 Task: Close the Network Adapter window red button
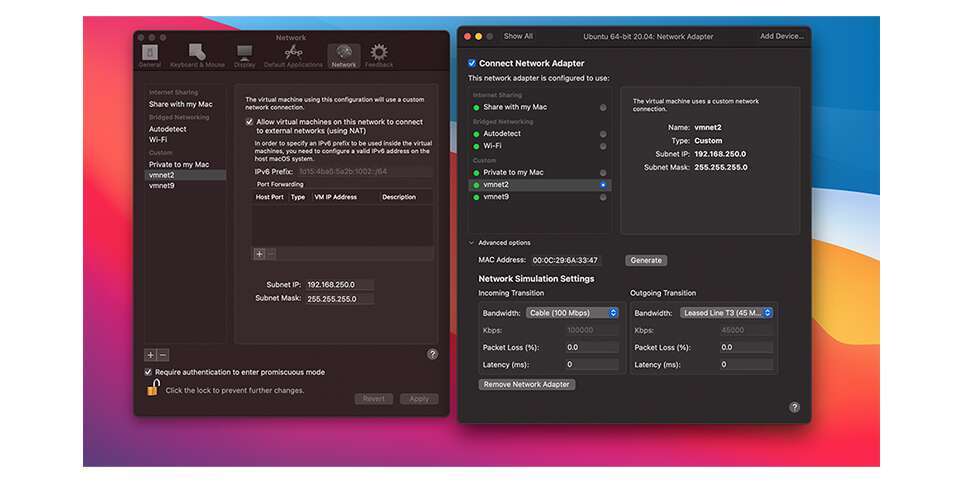(468, 37)
